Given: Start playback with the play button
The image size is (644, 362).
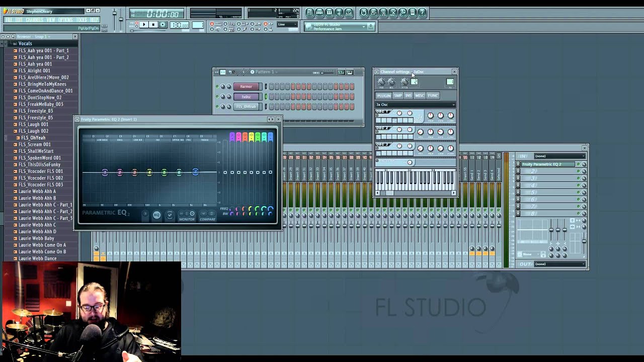Looking at the screenshot, I should (x=144, y=25).
